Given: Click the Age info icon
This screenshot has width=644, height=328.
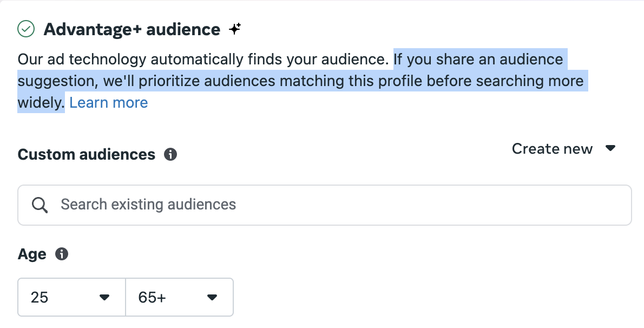Looking at the screenshot, I should point(62,254).
